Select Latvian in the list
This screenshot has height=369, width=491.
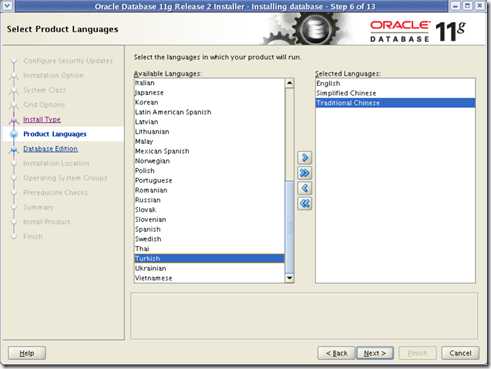[x=209, y=122]
